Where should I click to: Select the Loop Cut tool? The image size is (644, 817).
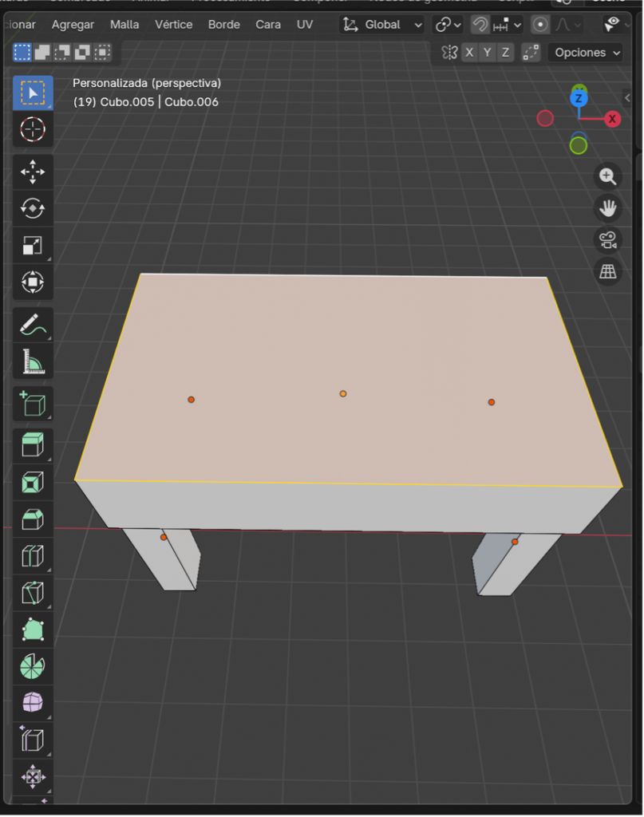pyautogui.click(x=33, y=556)
